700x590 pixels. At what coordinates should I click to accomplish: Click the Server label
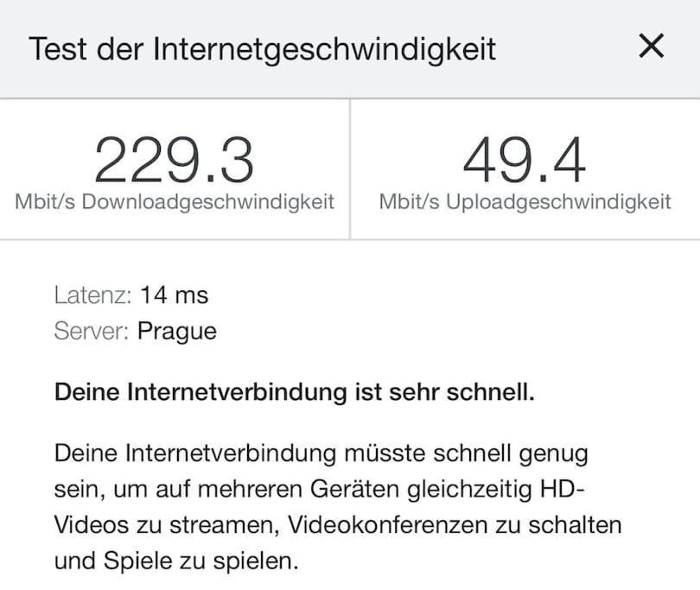pyautogui.click(x=92, y=331)
